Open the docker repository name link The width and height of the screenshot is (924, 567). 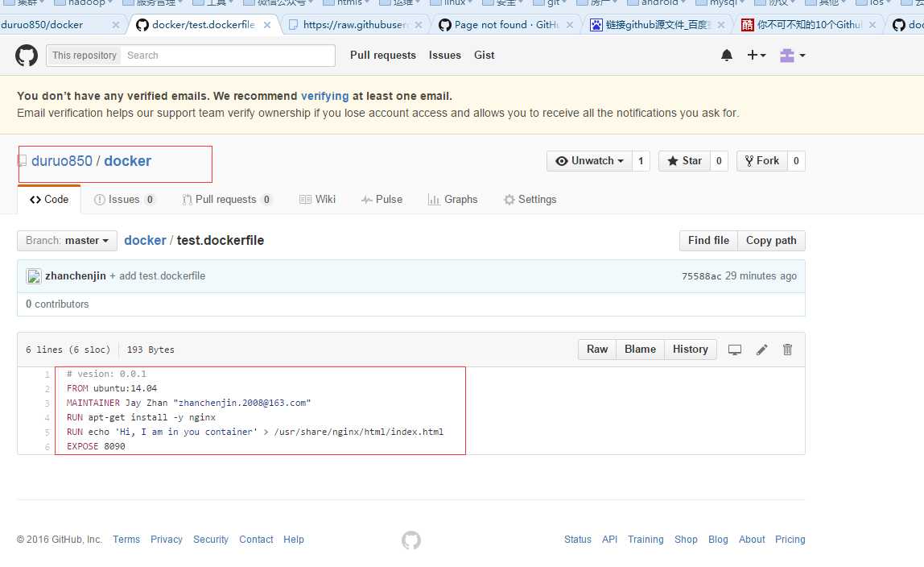(x=128, y=161)
